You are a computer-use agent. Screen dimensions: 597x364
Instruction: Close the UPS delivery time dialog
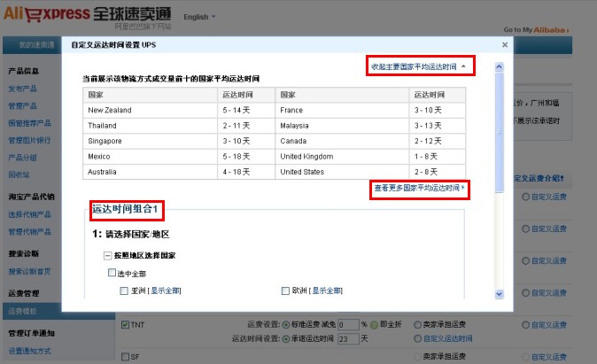505,44
